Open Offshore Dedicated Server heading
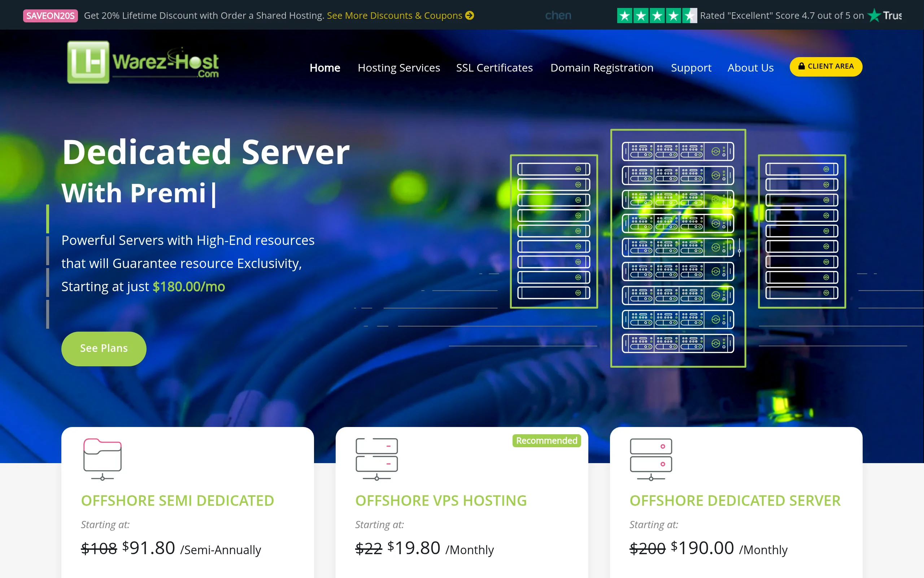 (735, 500)
